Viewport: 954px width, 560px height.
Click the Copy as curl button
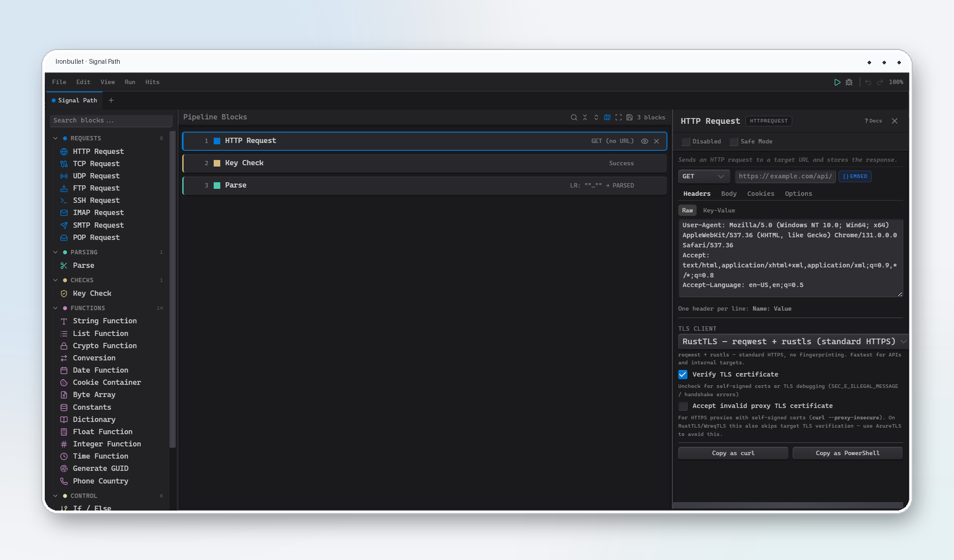(x=733, y=453)
